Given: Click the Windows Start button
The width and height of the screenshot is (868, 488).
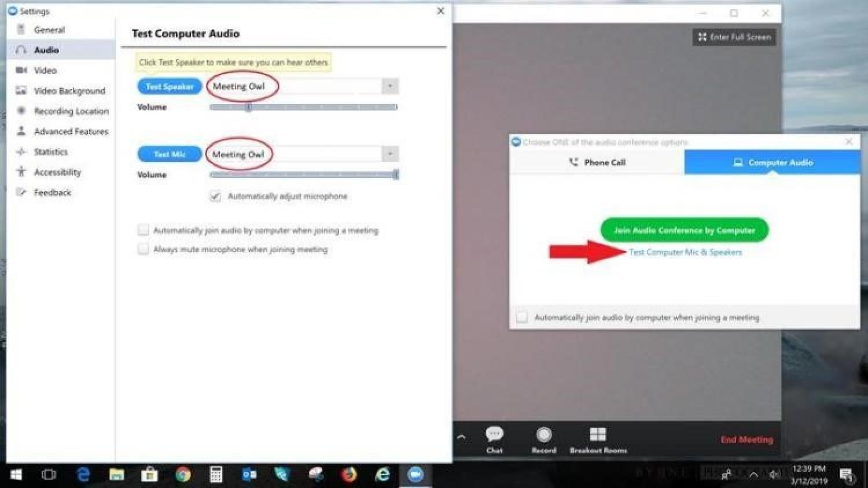Looking at the screenshot, I should 16,475.
